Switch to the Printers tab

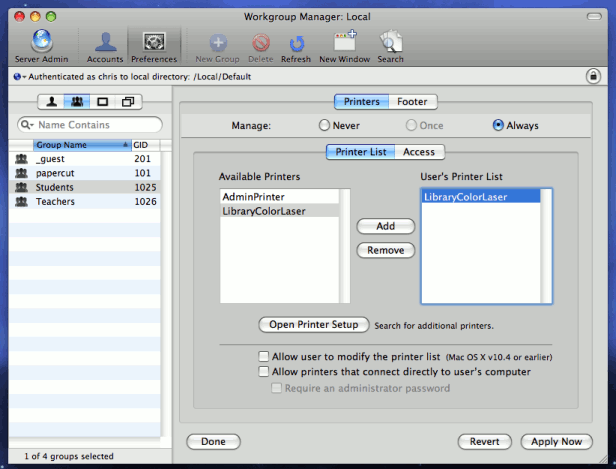click(361, 102)
